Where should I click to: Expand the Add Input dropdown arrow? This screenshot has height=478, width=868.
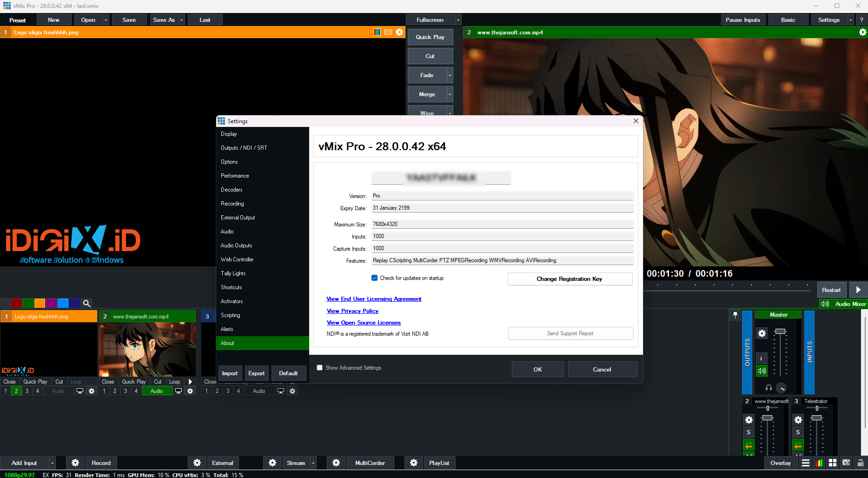pos(53,463)
